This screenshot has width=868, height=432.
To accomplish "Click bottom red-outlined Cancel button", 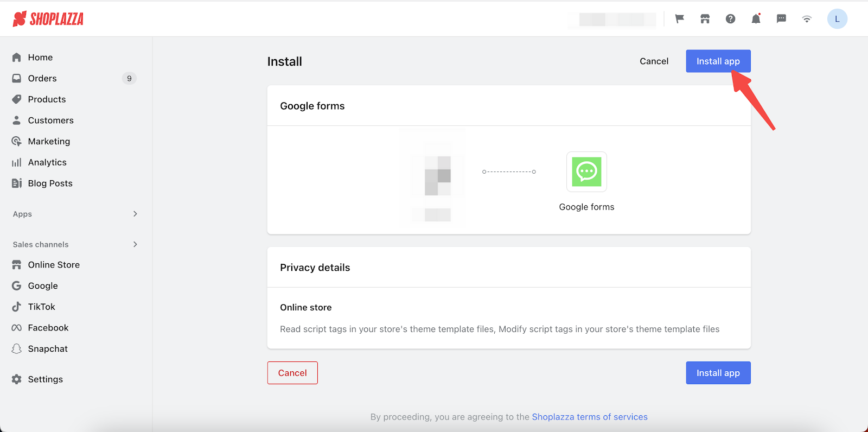I will pyautogui.click(x=292, y=373).
